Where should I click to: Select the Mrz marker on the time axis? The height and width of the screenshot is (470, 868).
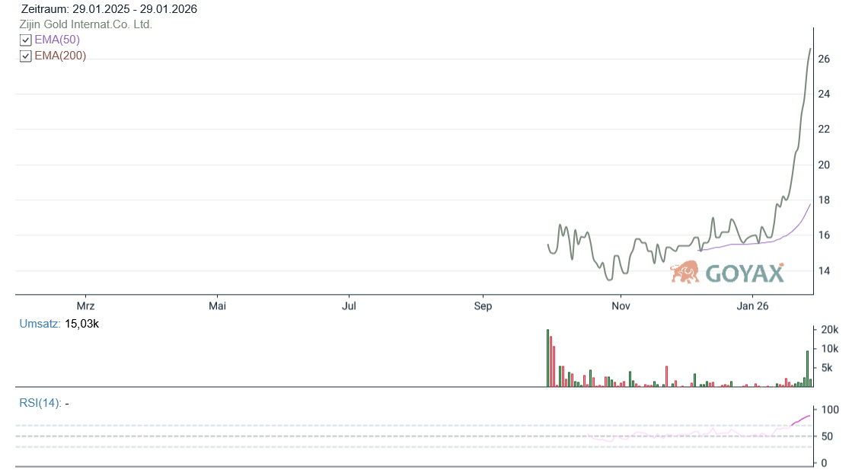85,306
